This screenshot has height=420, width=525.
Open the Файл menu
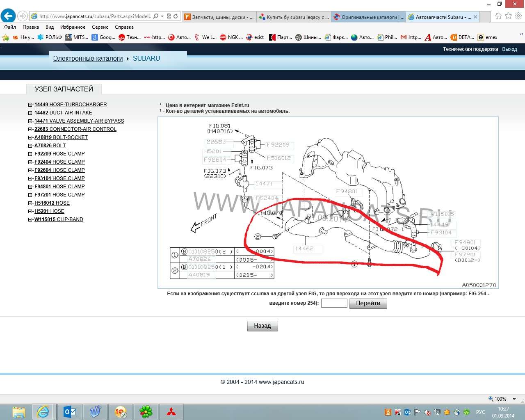coord(10,27)
